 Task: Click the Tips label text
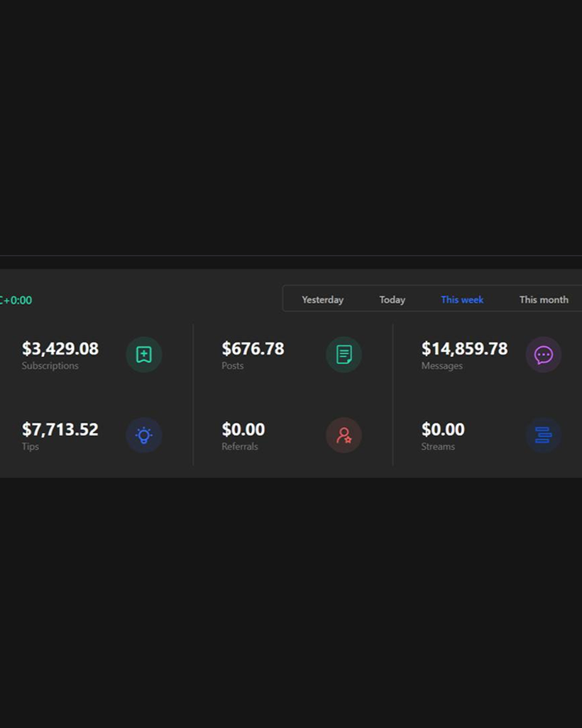(30, 447)
